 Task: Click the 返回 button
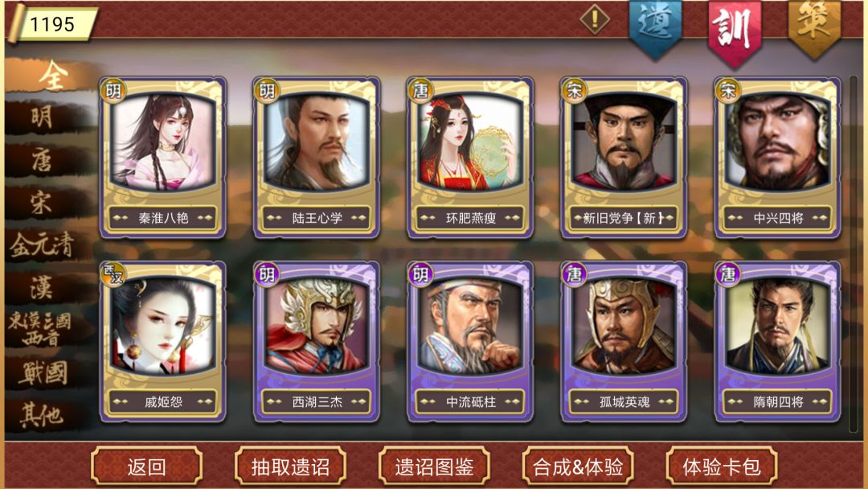pos(147,466)
